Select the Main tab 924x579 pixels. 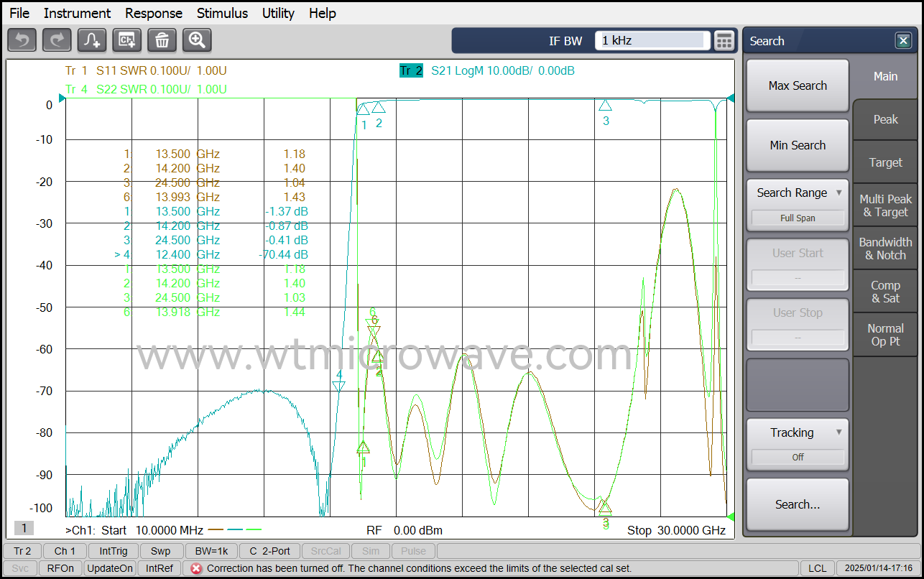coord(885,76)
